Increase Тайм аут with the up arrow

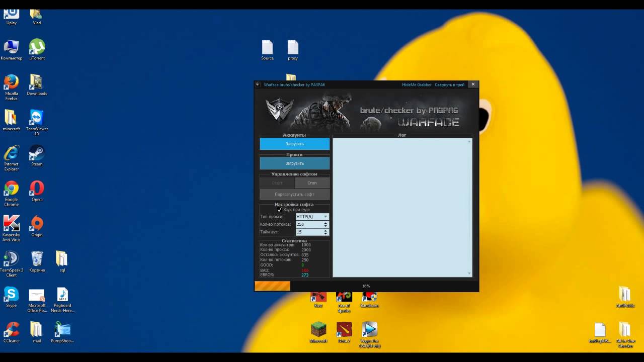click(x=326, y=230)
